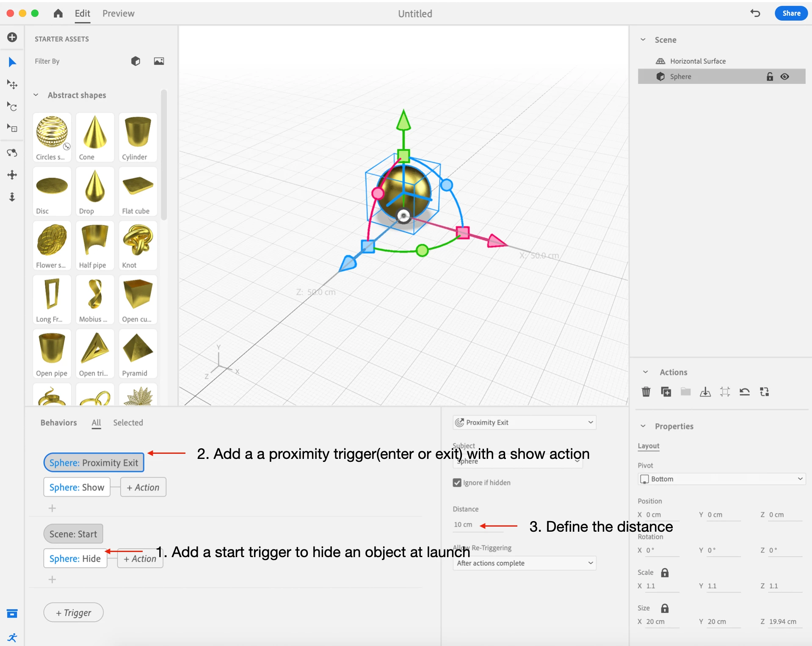Open the Pivot Bottom dropdown
Screen dimensions: 812x646
pos(721,479)
